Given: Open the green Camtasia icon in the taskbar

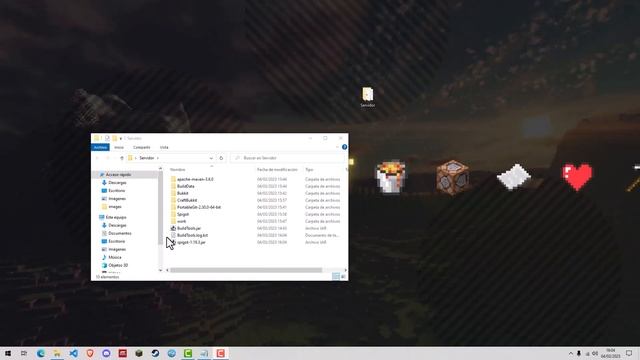Looking at the screenshot, I should click(188, 353).
